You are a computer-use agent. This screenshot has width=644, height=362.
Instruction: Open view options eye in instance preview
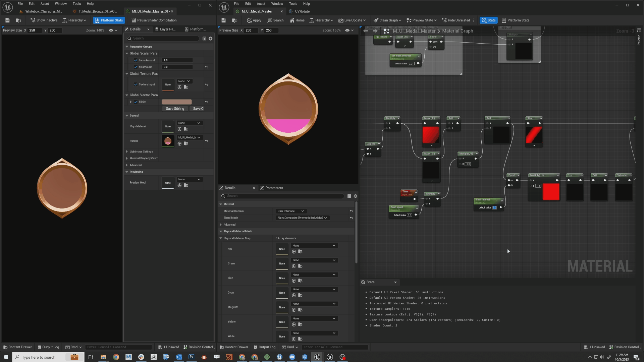click(x=113, y=31)
